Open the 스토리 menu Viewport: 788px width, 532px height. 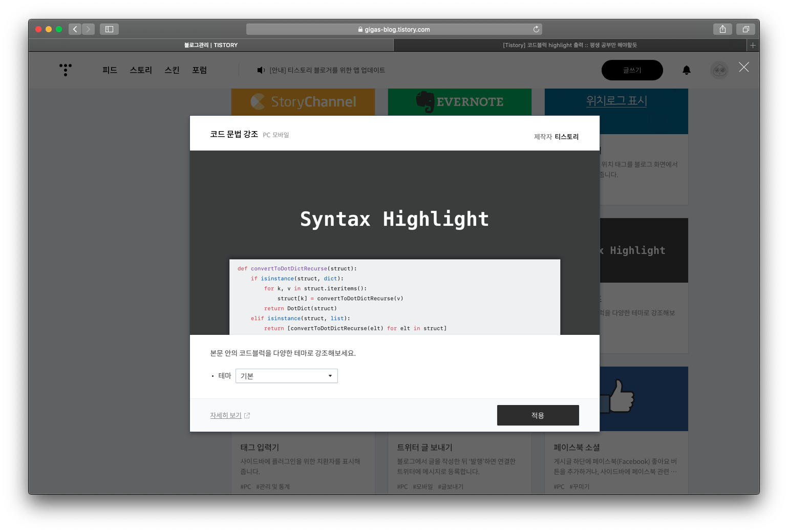click(141, 70)
